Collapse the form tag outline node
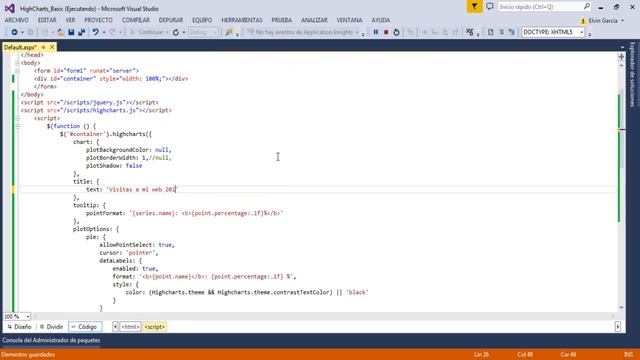The image size is (640, 360). [x=17, y=71]
